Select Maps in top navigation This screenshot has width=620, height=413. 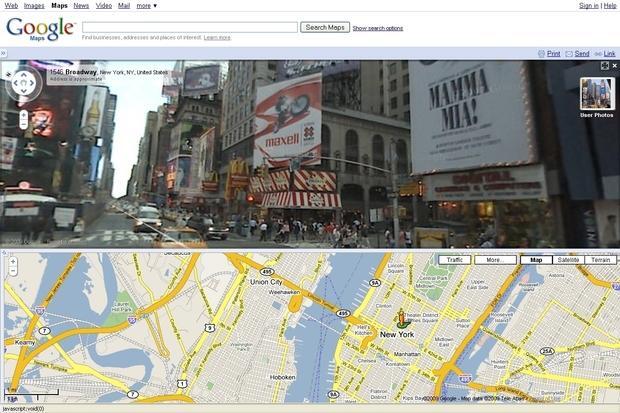coord(59,6)
